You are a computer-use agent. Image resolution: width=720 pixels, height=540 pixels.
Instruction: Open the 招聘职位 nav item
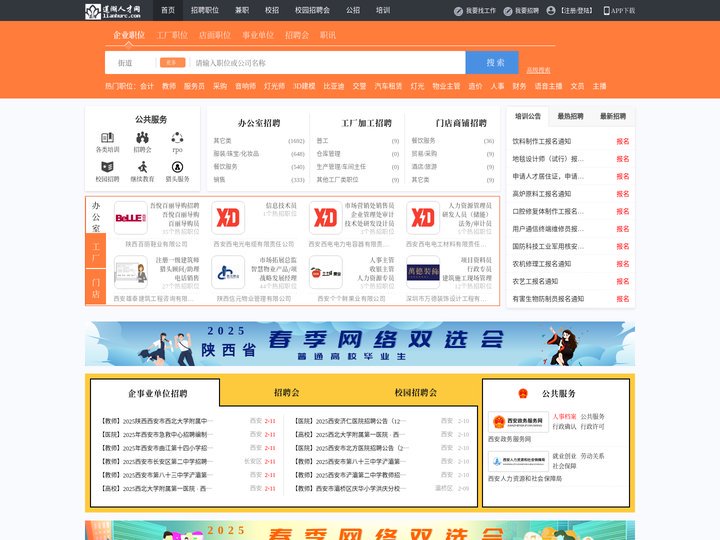(x=205, y=10)
